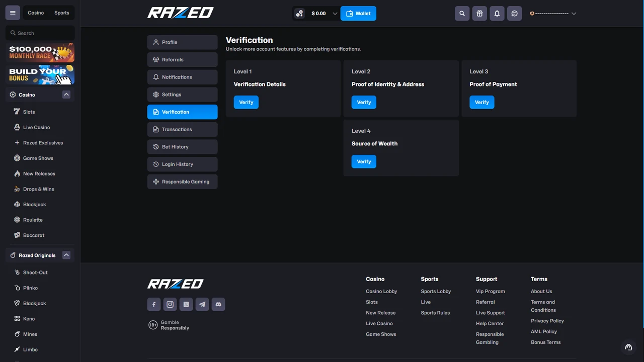Open Razed Telegram channel icon
Viewport: 644px width, 362px height.
[x=202, y=304]
